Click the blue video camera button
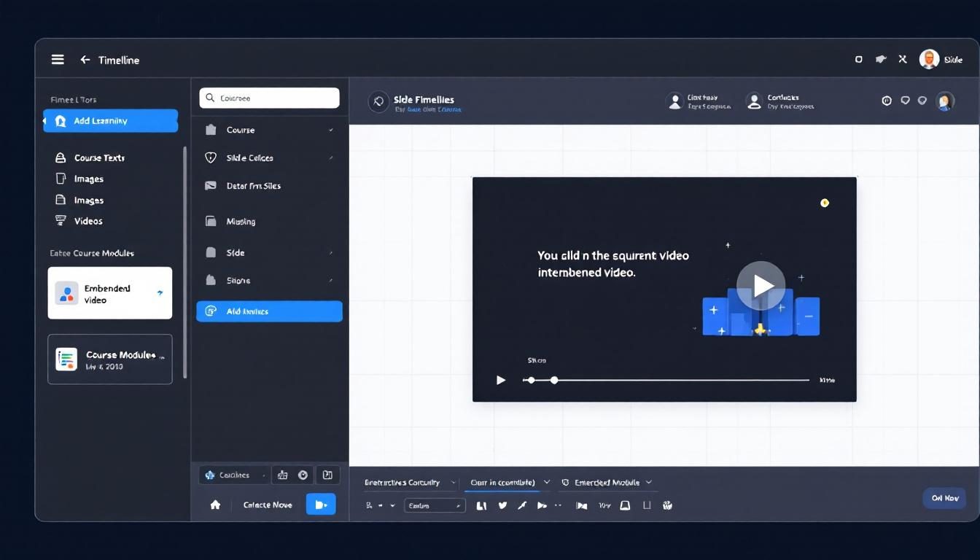This screenshot has width=980, height=560. [321, 505]
